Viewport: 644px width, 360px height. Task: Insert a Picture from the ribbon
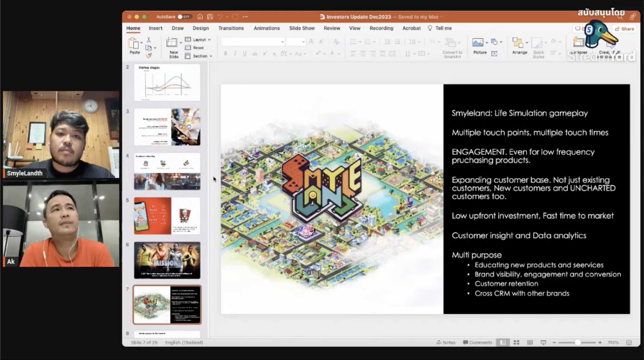point(478,43)
